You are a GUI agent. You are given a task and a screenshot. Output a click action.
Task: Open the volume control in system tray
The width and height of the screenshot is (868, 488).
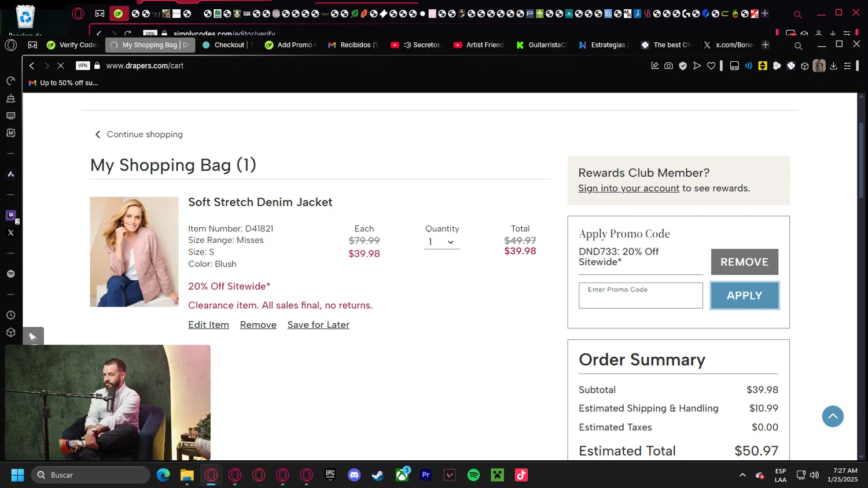814,475
